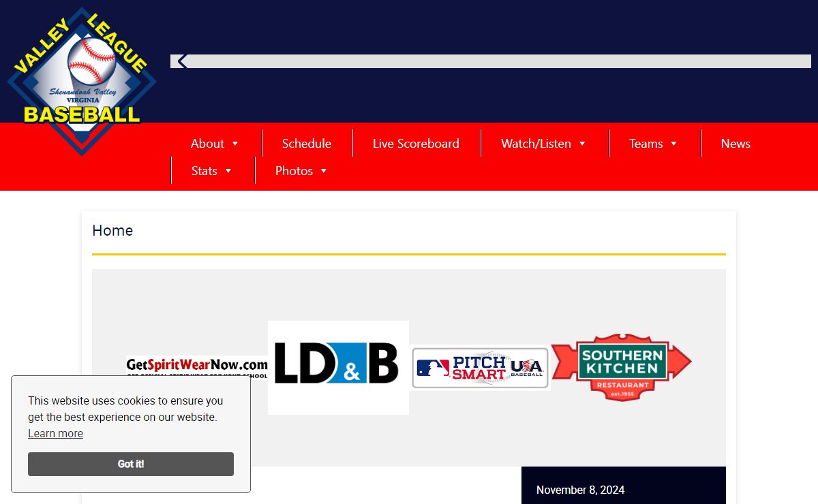Image resolution: width=818 pixels, height=504 pixels.
Task: Click the Home page heading
Action: pyautogui.click(x=112, y=231)
